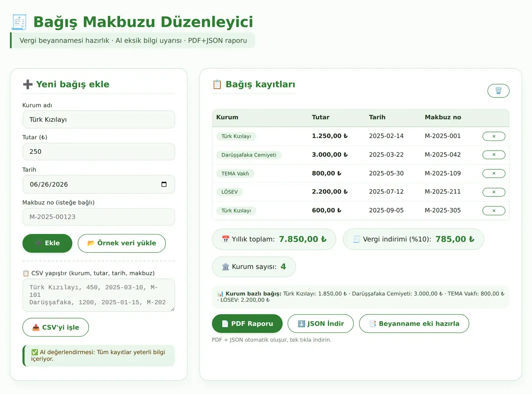Click the Yıllık toplam 7.850,00 ₺ pill
This screenshot has height=394, width=532.
[x=274, y=239]
